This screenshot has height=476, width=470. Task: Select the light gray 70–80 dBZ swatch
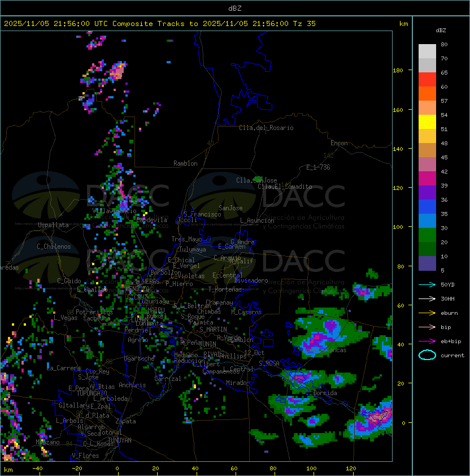[x=427, y=51]
